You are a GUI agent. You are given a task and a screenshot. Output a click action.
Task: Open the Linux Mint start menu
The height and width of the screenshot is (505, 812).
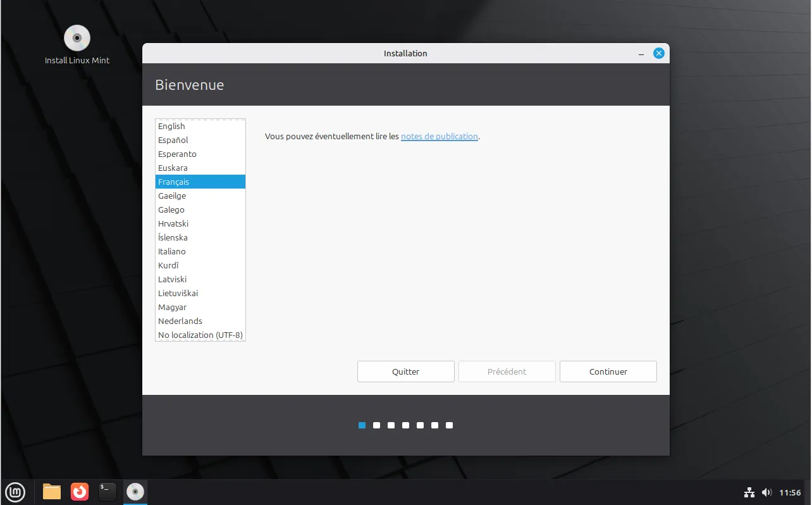pyautogui.click(x=15, y=492)
